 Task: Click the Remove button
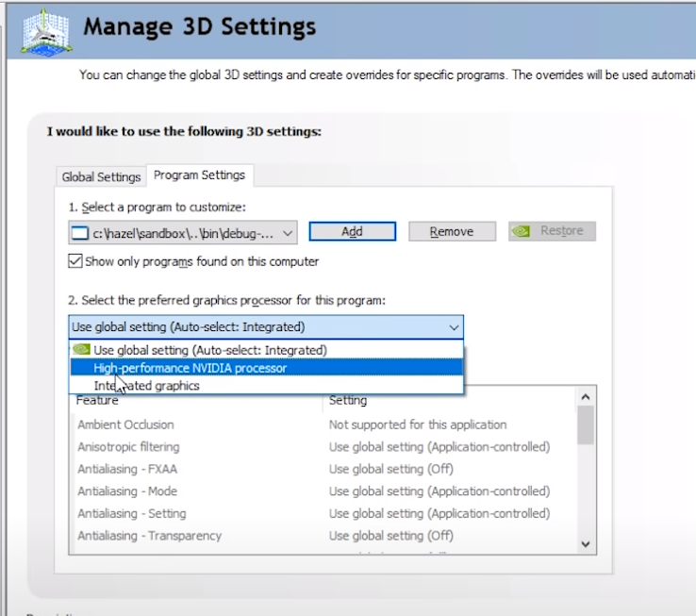(452, 231)
